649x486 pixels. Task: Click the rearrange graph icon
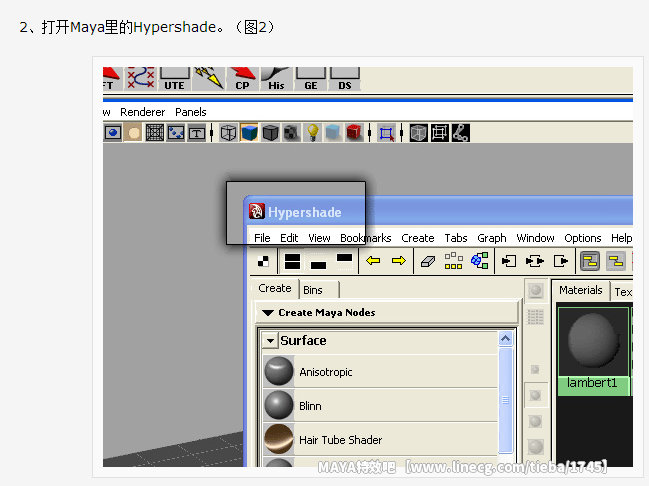click(454, 261)
